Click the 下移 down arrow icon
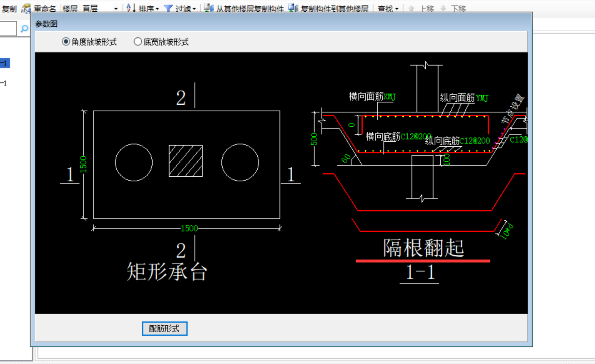Image resolution: width=595 pixels, height=364 pixels. tap(443, 8)
